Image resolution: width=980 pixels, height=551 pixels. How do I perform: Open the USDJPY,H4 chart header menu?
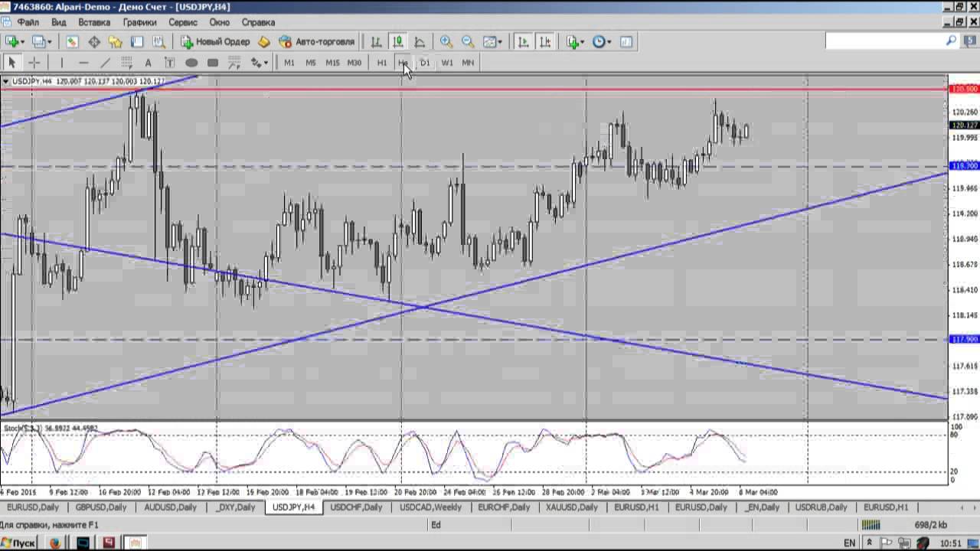[5, 81]
